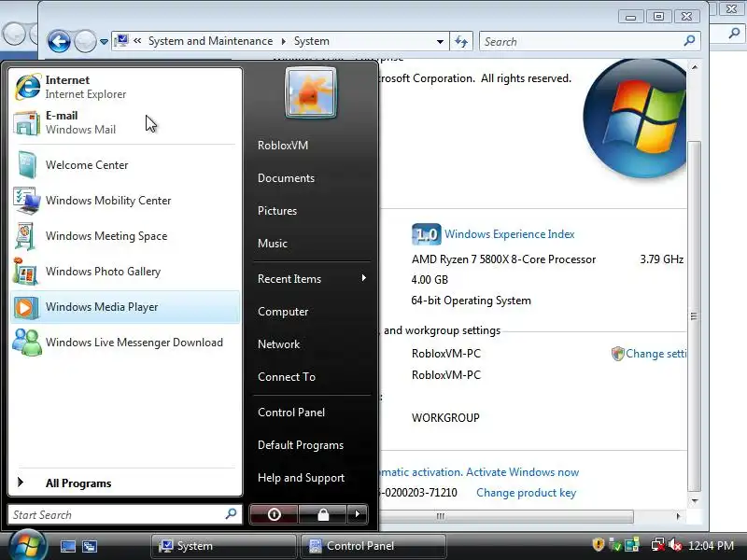Click horizontal scrollbar right arrow

point(678,516)
